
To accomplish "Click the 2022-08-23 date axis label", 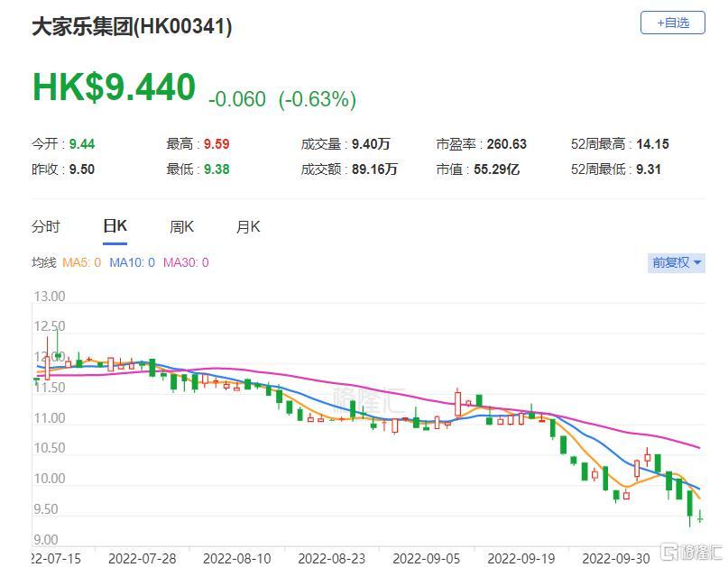I will (x=331, y=558).
